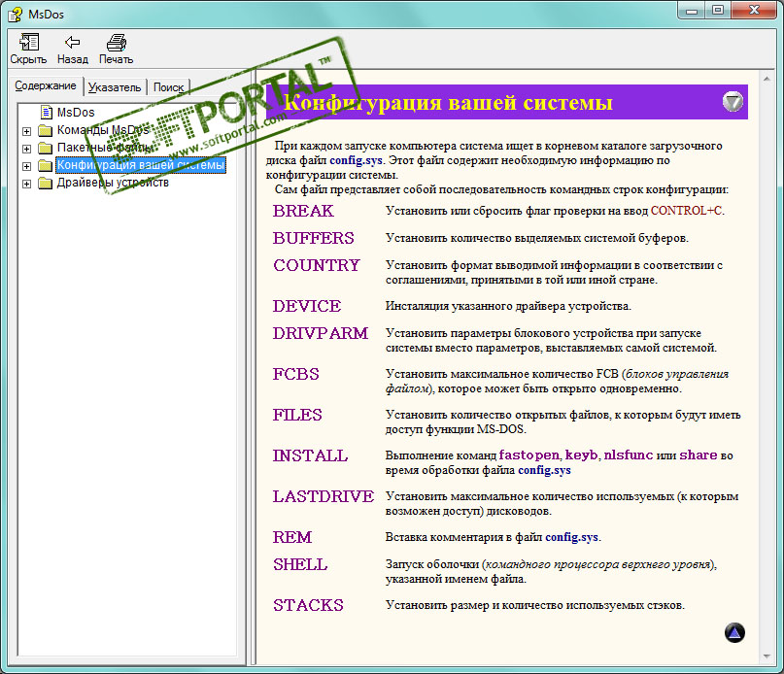Open the COUNTRY command link
Viewport: 784px width, 674px height.
[x=317, y=265]
